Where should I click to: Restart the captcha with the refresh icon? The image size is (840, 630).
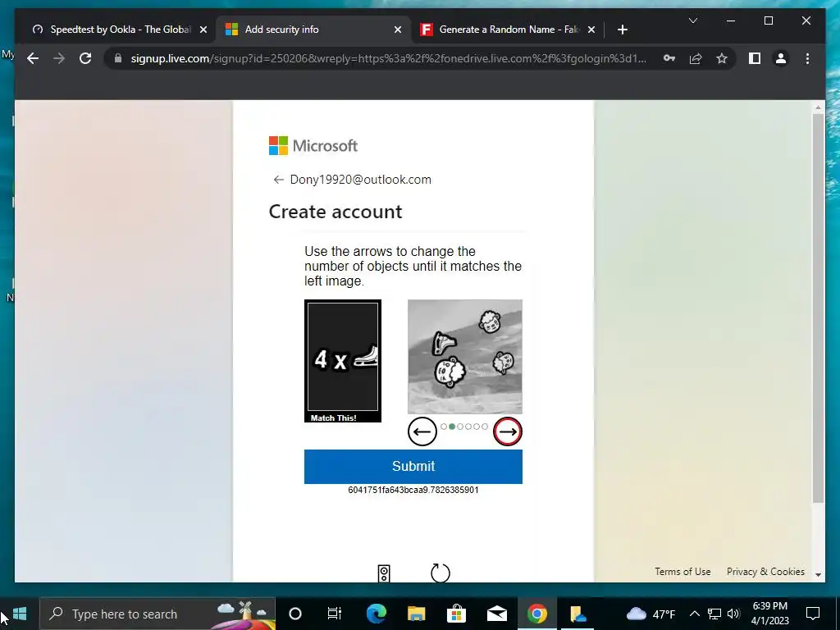click(x=441, y=573)
